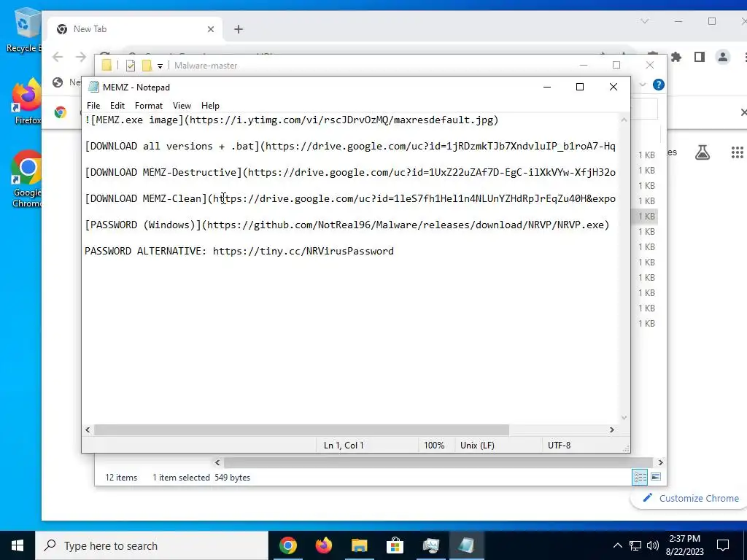
Task: Open the Format menu in Notepad
Action: (x=149, y=106)
